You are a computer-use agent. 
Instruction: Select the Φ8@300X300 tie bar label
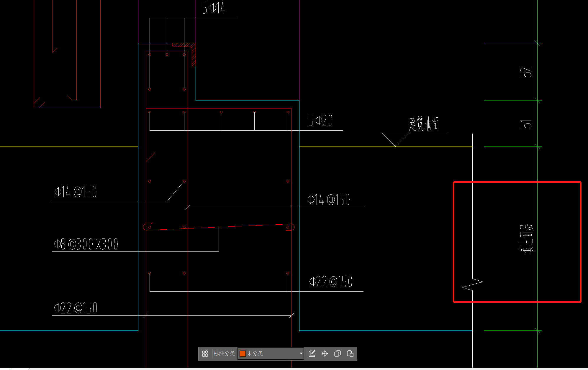coord(86,244)
